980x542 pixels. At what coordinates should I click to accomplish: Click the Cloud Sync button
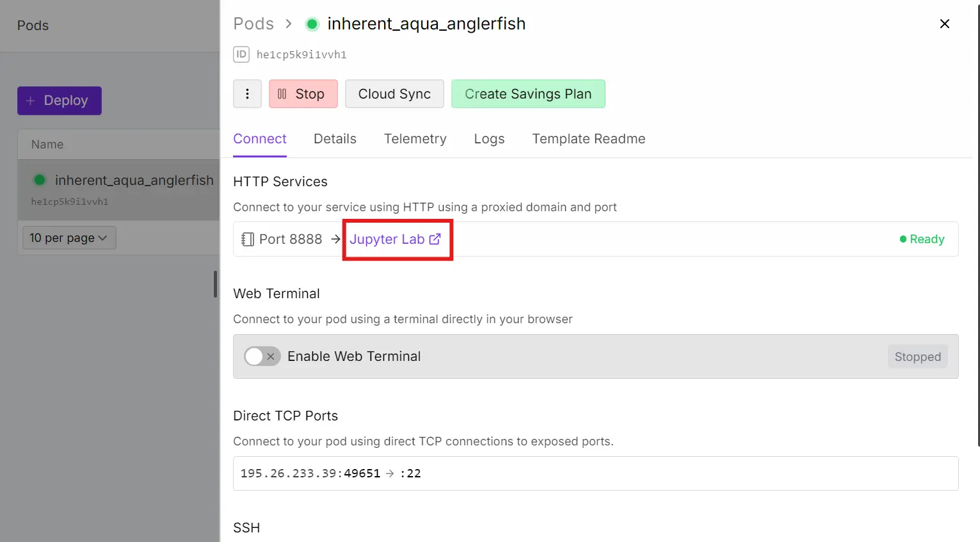(x=394, y=94)
